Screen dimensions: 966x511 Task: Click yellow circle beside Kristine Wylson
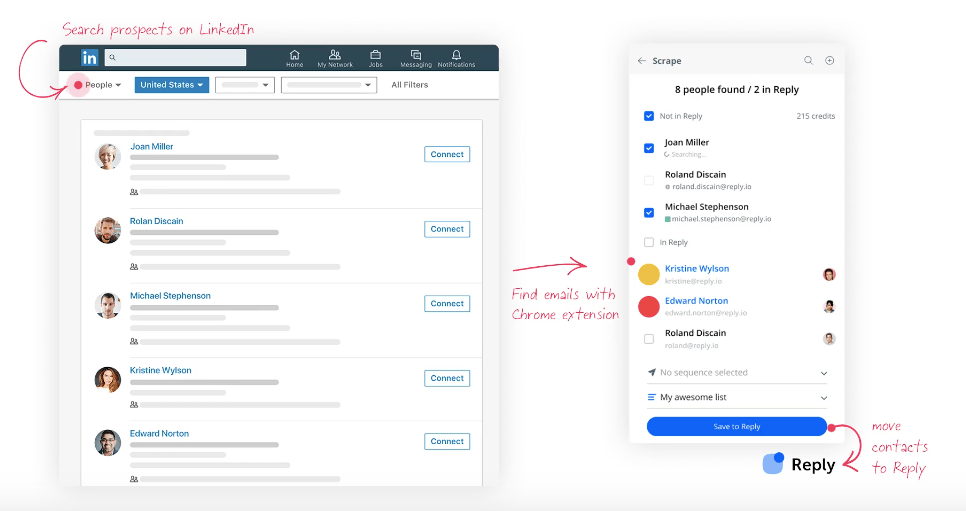point(649,274)
